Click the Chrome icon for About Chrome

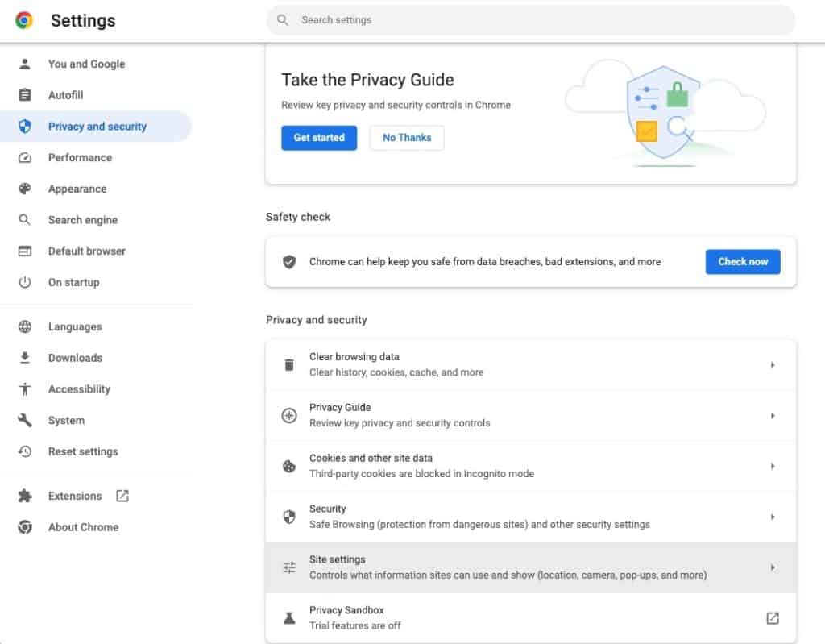pos(25,527)
